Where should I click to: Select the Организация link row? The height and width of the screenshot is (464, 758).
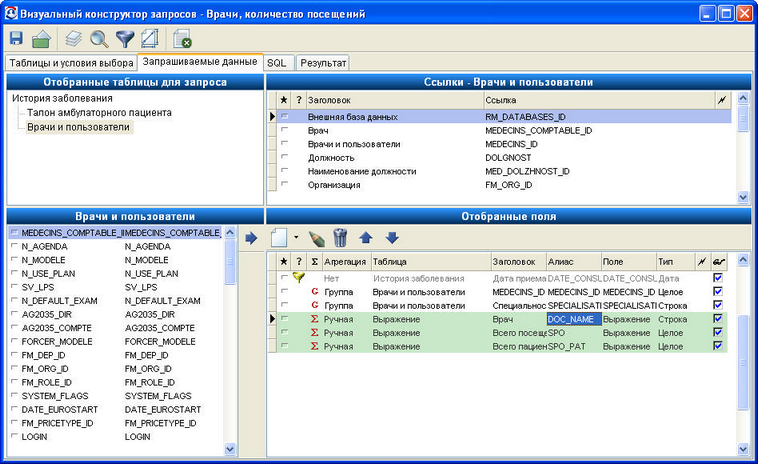tap(504, 185)
